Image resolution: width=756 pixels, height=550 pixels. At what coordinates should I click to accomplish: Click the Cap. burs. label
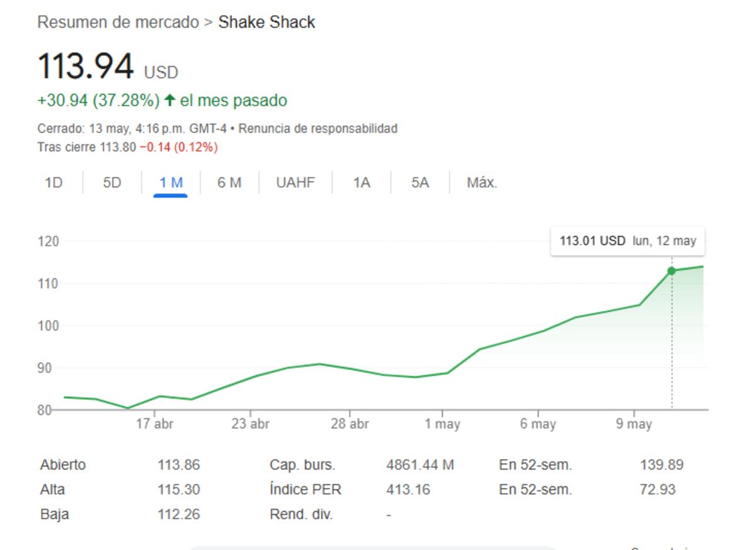(x=302, y=465)
